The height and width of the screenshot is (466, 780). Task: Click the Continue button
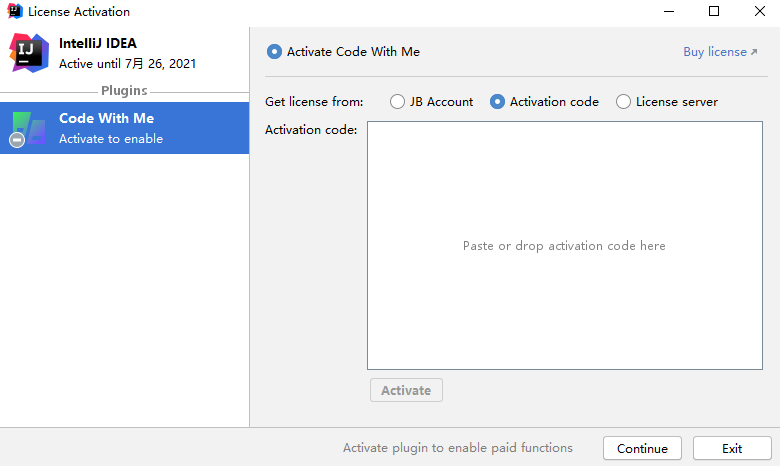click(x=642, y=448)
